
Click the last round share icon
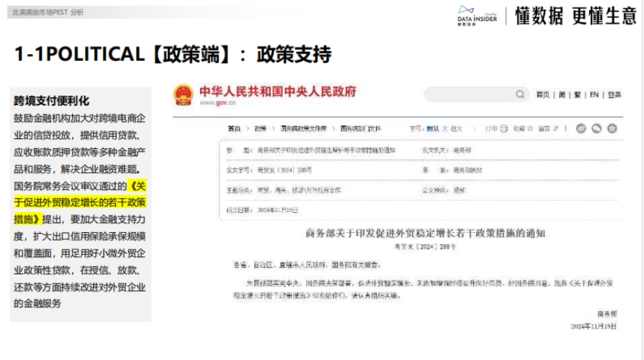pyautogui.click(x=612, y=129)
